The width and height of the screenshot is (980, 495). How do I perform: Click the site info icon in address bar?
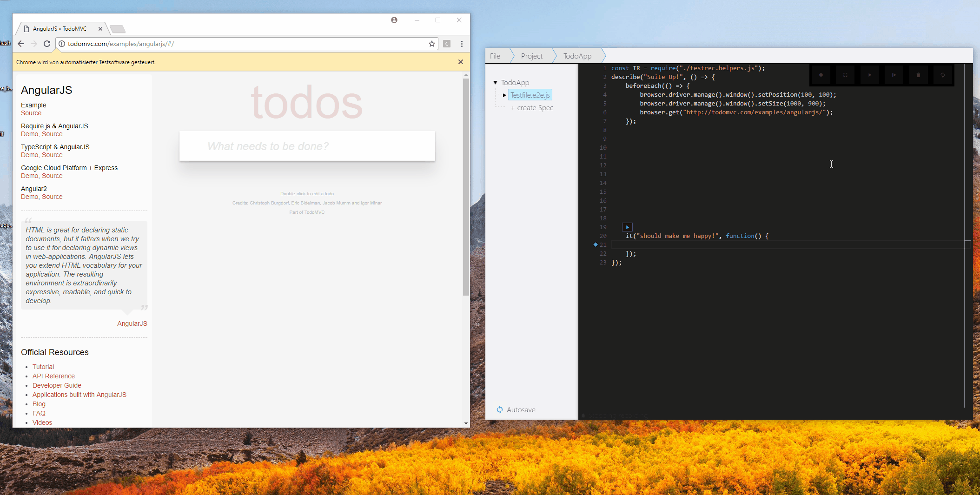(61, 44)
